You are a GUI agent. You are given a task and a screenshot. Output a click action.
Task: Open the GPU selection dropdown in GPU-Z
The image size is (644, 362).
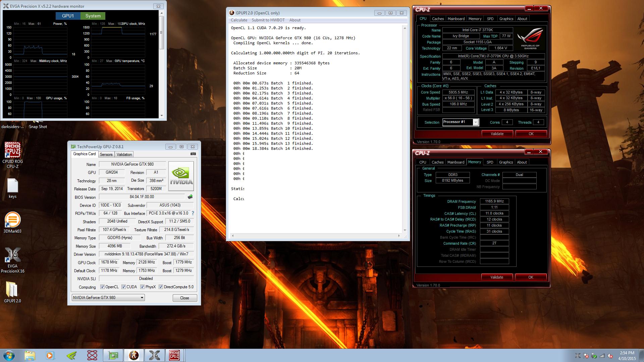coord(108,298)
